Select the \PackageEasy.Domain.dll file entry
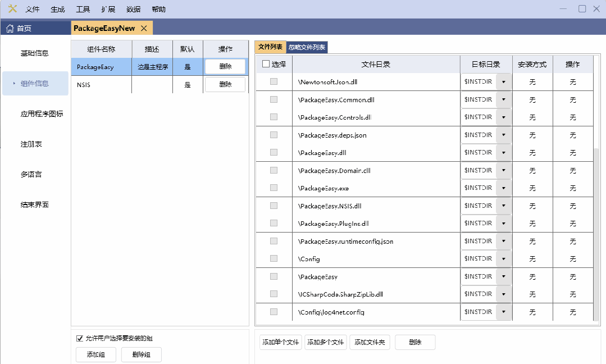Viewport: 606px width, 364px height. click(x=334, y=170)
